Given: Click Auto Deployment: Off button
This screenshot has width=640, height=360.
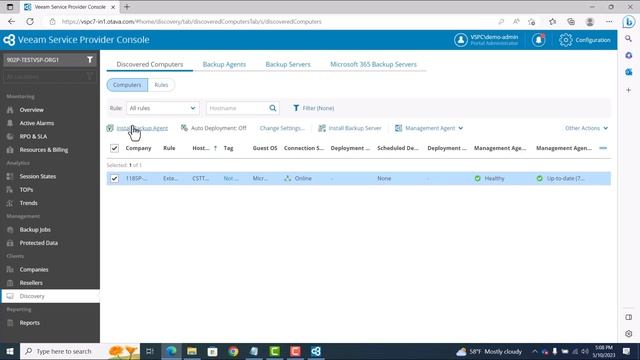Looking at the screenshot, I should coord(213,128).
